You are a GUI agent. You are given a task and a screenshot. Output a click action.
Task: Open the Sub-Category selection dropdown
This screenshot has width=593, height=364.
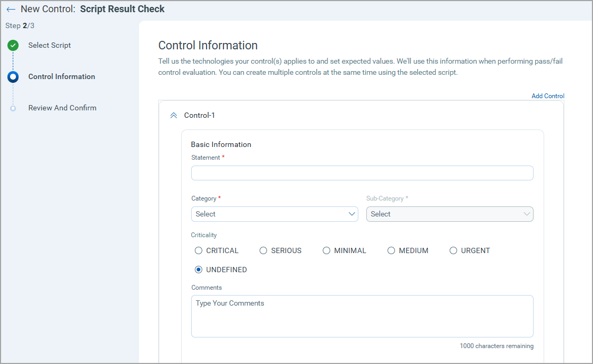point(450,214)
